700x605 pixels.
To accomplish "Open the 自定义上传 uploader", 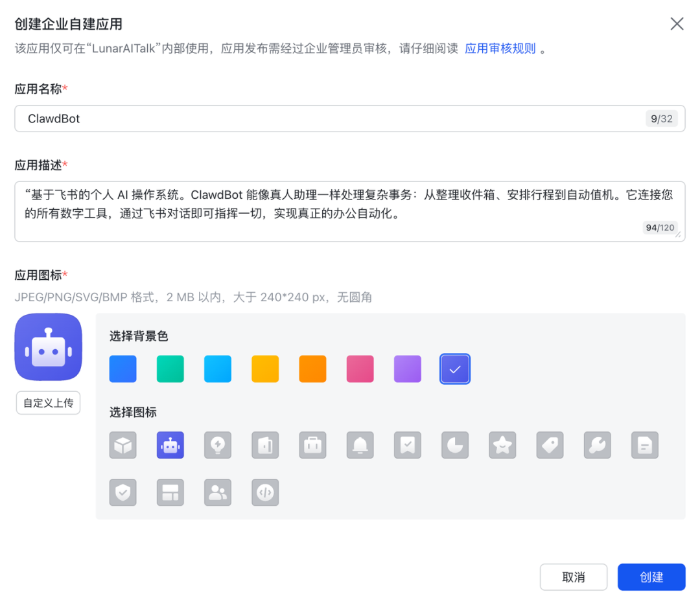I will click(x=48, y=402).
